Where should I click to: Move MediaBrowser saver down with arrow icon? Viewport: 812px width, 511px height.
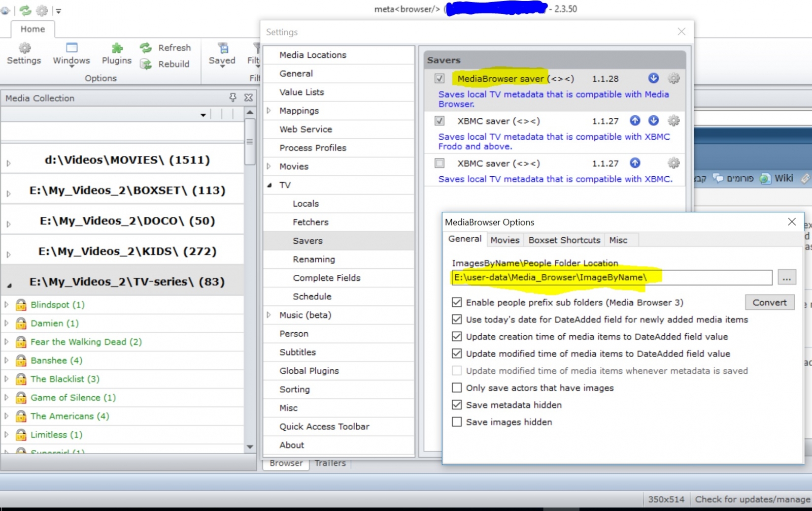pos(654,78)
